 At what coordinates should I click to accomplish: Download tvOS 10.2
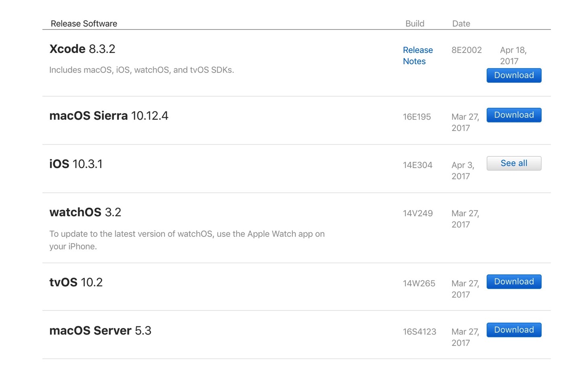514,282
